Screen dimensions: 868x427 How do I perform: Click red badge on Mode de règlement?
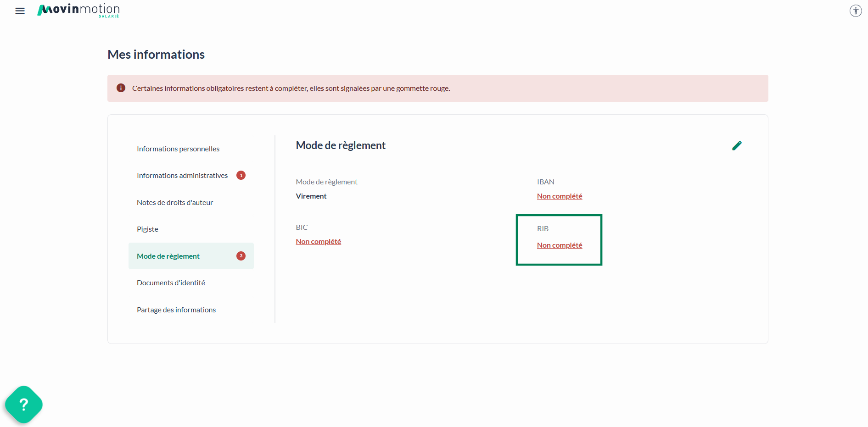(x=241, y=256)
